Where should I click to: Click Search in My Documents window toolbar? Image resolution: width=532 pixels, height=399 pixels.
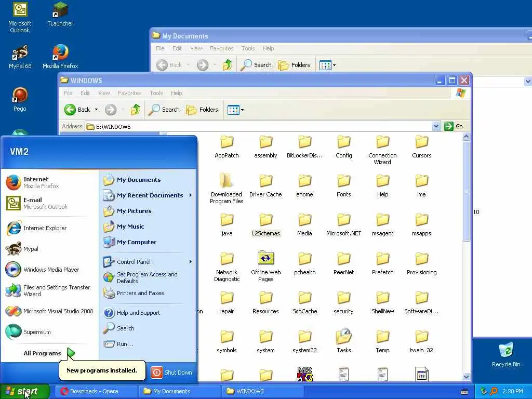[x=256, y=65]
